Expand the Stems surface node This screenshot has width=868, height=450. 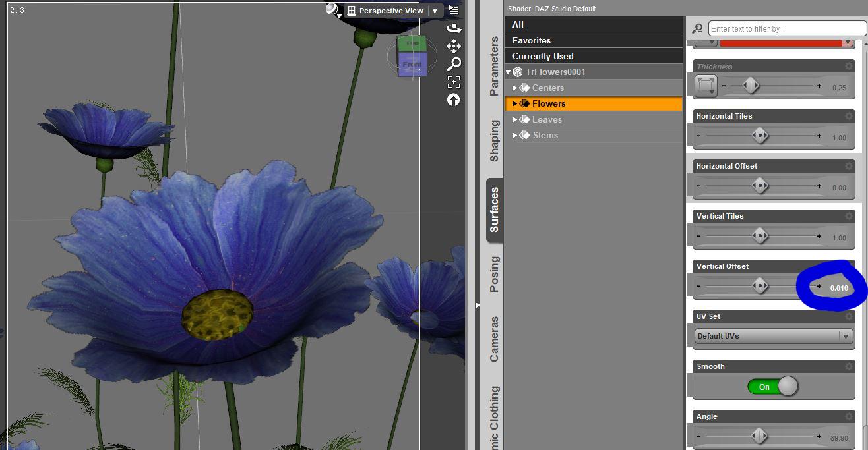[515, 135]
